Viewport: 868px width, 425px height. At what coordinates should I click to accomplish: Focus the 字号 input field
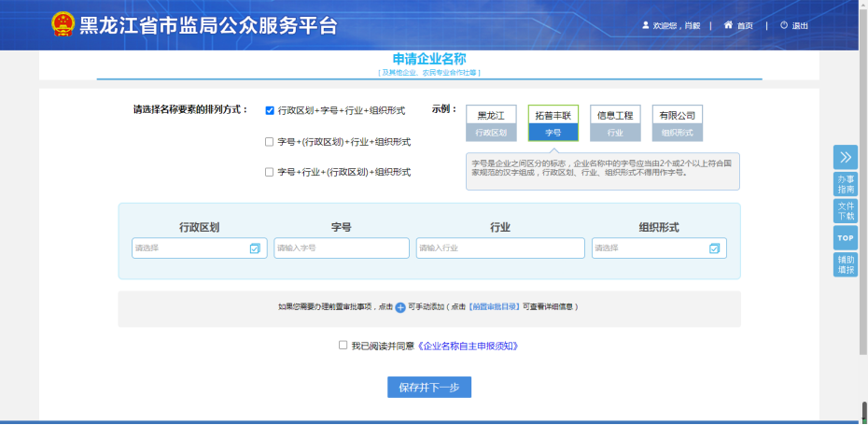tap(342, 248)
